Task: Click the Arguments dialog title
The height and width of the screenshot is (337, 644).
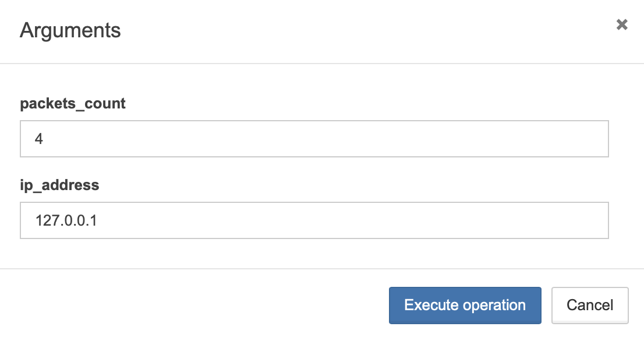Action: 70,30
